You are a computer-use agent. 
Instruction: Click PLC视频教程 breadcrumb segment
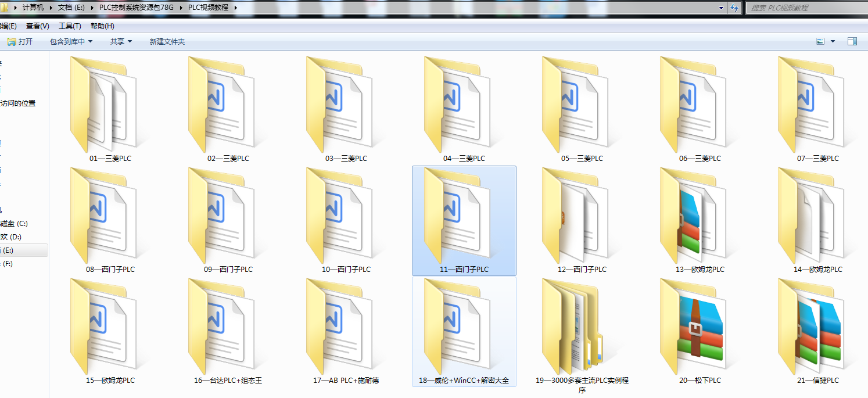tap(208, 8)
